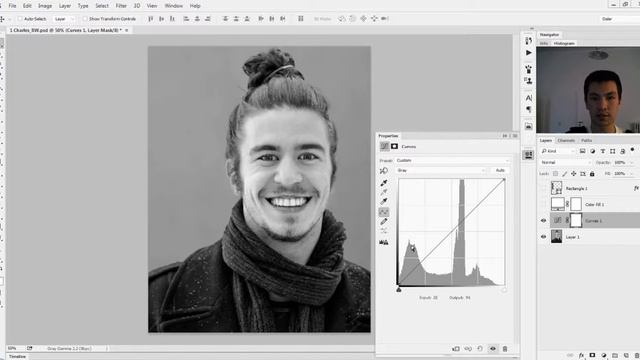
Task: Collapse the Properties panel using double arrows
Action: tap(505, 136)
